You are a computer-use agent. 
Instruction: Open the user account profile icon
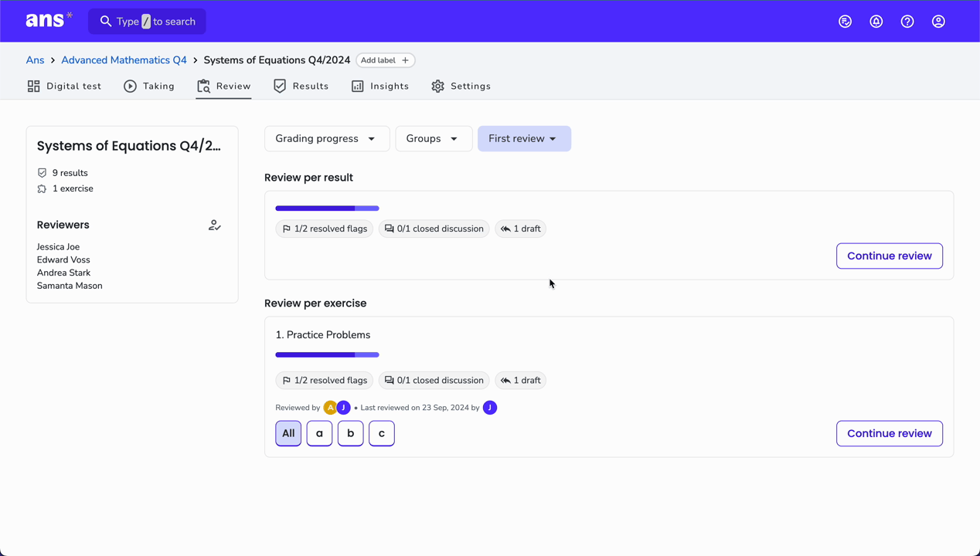(x=938, y=22)
